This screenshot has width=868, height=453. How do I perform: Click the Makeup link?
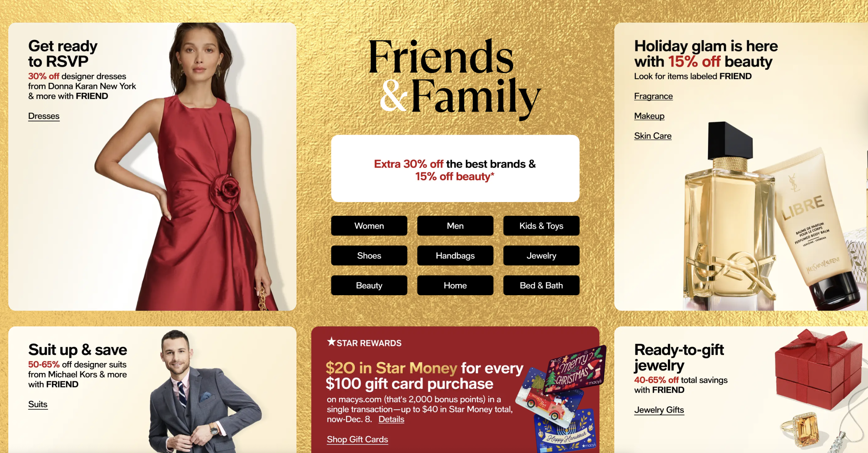click(649, 116)
